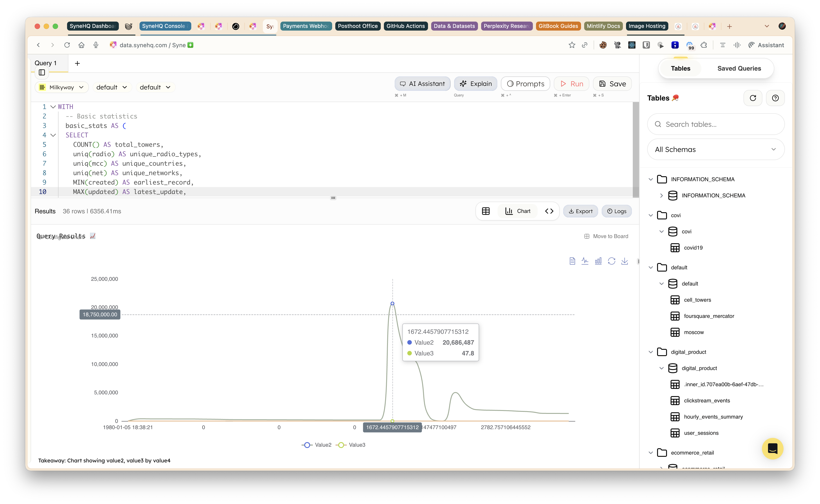Open the All Schemas dropdown
This screenshot has height=504, width=820.
pos(716,149)
